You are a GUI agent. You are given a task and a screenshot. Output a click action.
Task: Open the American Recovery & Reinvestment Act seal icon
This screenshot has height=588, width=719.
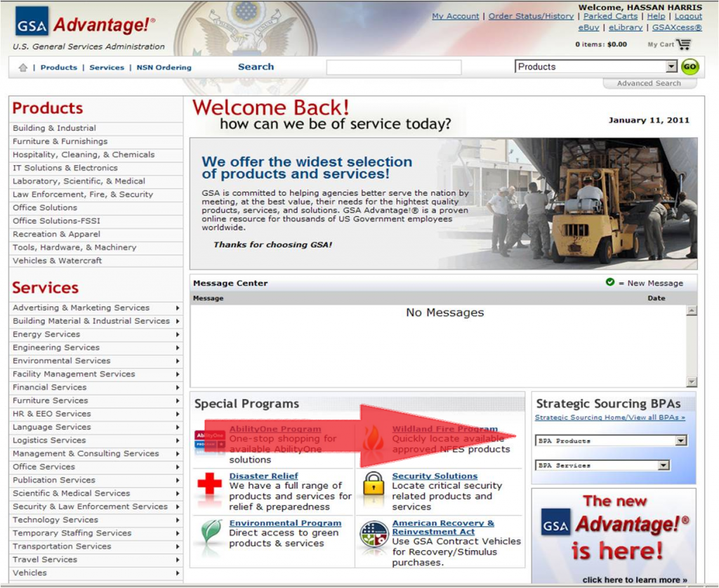372,534
